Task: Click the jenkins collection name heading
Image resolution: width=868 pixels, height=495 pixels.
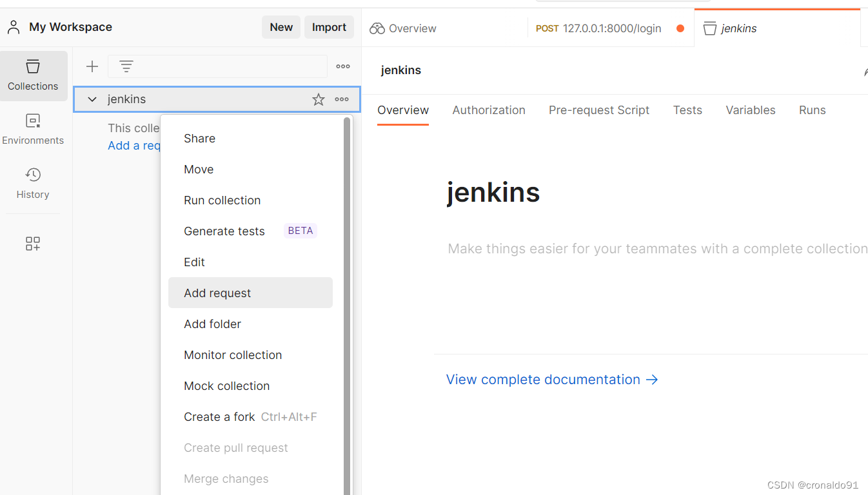Action: pyautogui.click(x=493, y=192)
